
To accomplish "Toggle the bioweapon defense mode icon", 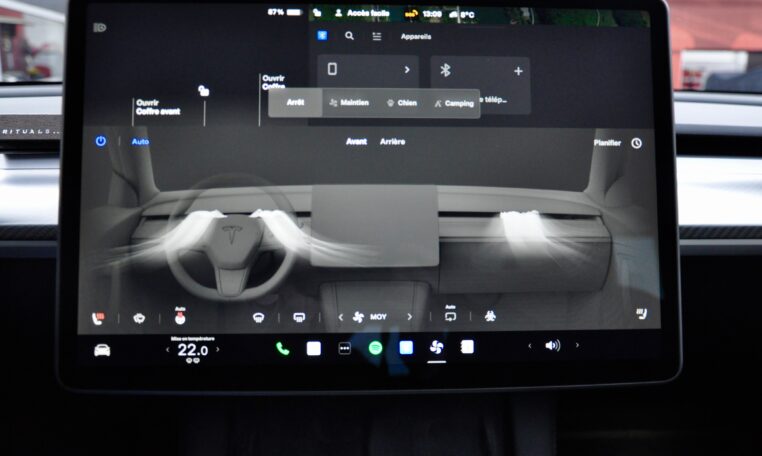I will pos(490,316).
